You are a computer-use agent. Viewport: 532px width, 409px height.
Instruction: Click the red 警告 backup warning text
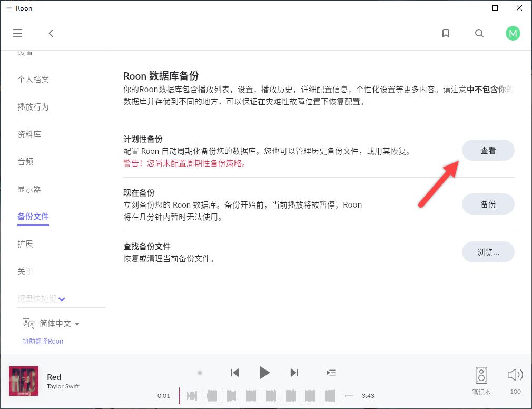[x=184, y=163]
